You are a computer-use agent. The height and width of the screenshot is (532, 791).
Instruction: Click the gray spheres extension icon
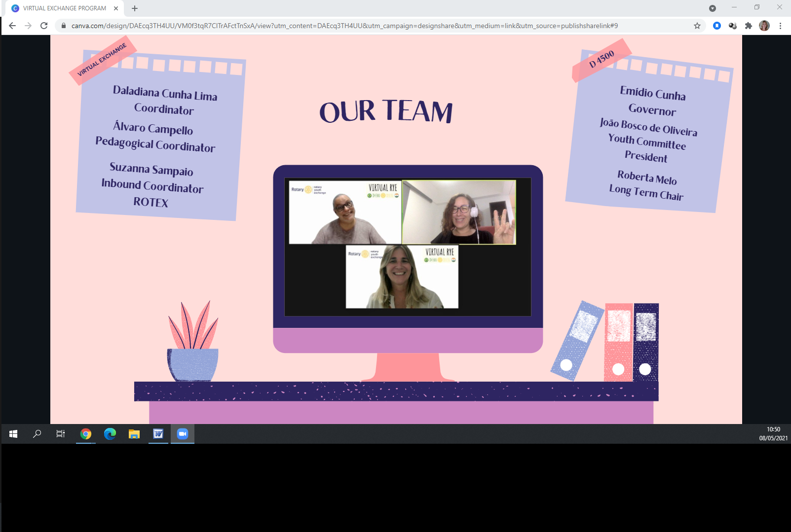[733, 26]
